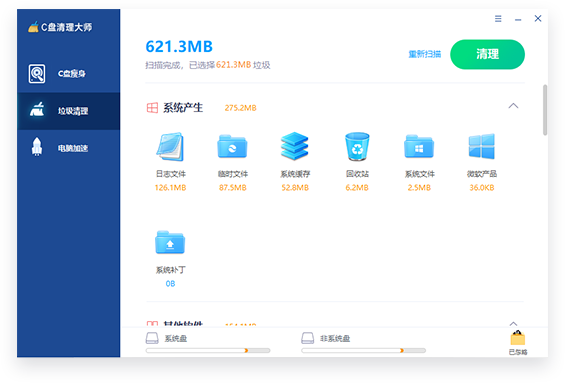Image resolution: width=565 pixels, height=383 pixels.
Task: Select the 系统补丁 system patch folder icon
Action: (170, 242)
